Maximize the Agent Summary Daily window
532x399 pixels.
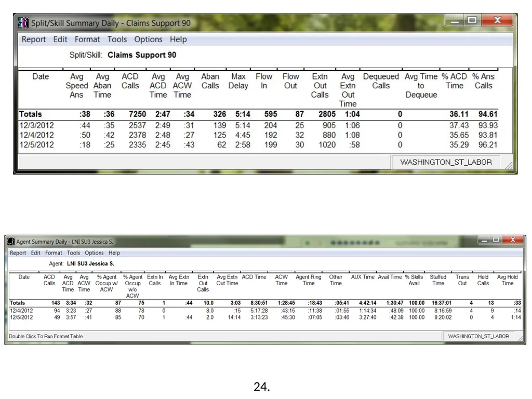pos(496,240)
